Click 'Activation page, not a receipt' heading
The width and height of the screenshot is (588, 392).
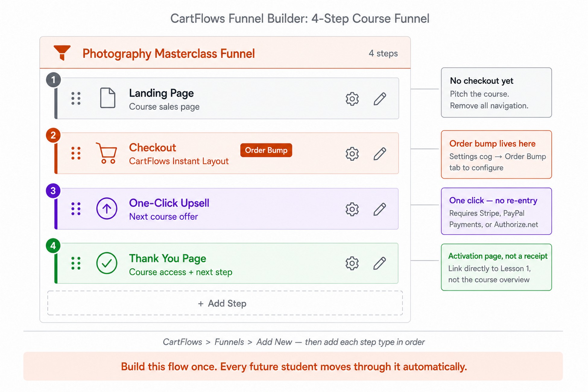click(x=498, y=256)
